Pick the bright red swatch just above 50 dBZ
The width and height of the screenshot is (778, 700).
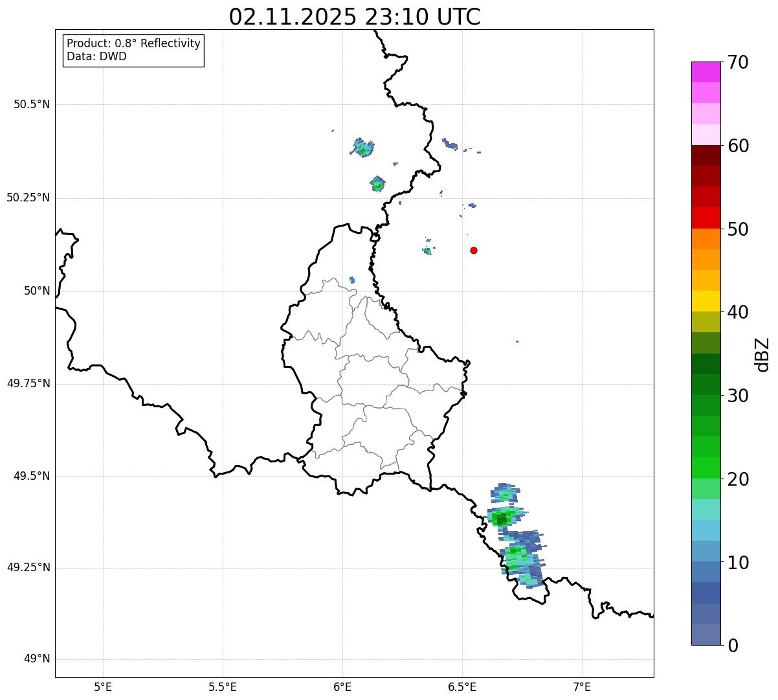(x=706, y=218)
